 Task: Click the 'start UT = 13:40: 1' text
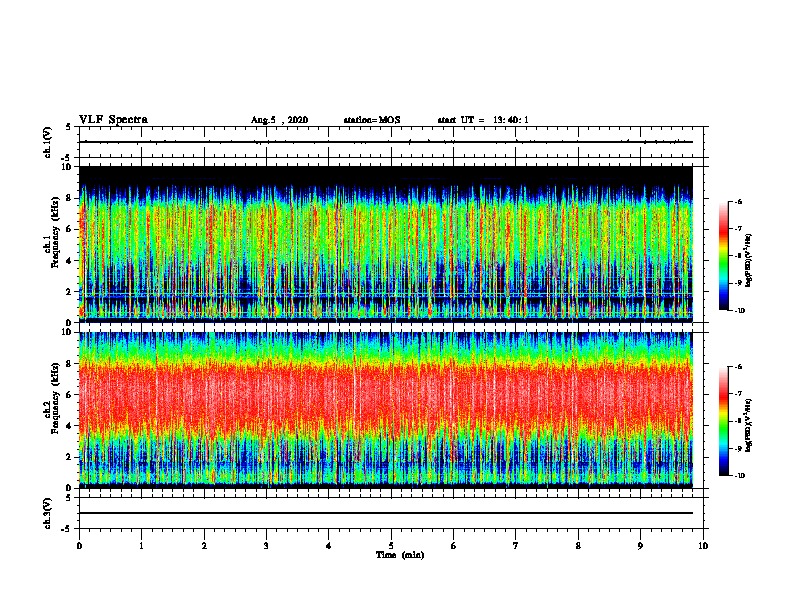[x=483, y=120]
